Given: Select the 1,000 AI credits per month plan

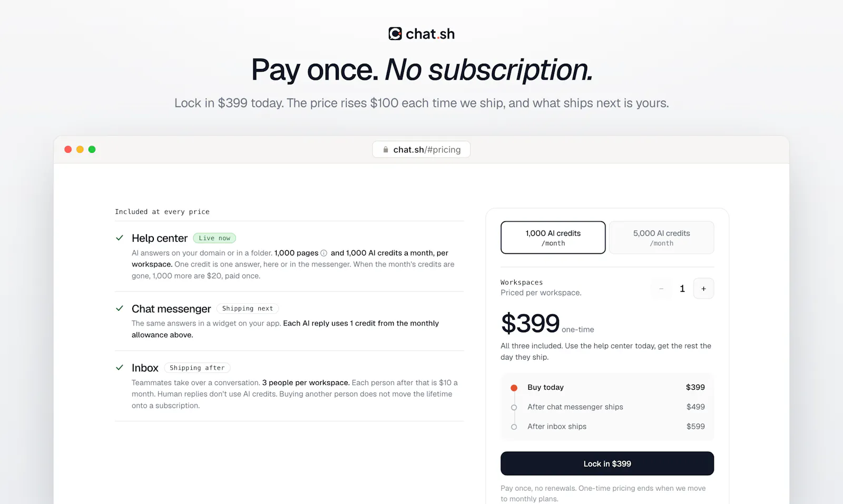Looking at the screenshot, I should (x=553, y=238).
